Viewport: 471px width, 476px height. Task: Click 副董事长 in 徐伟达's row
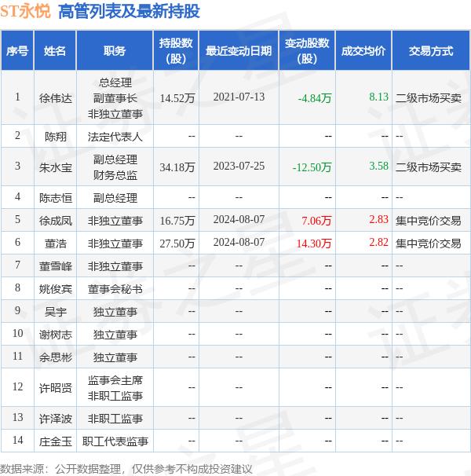pos(115,98)
